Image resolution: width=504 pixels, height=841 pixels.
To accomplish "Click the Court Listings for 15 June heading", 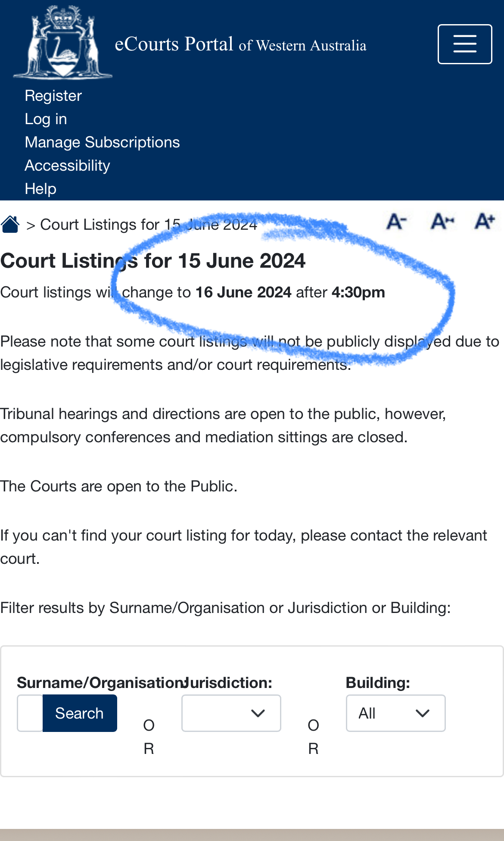I will pyautogui.click(x=153, y=261).
